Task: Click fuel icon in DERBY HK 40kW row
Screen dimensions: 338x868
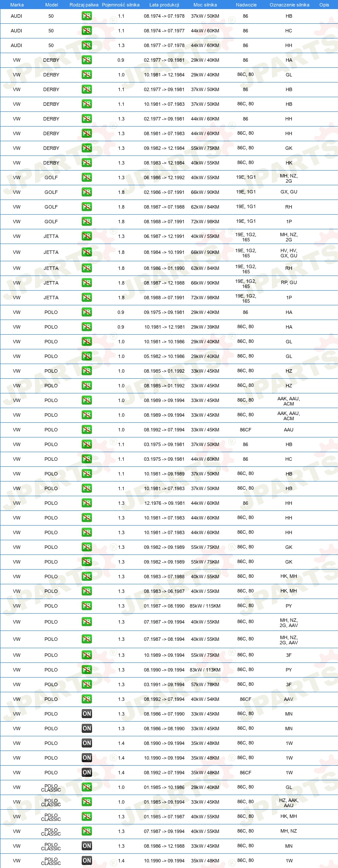Action: pos(86,163)
